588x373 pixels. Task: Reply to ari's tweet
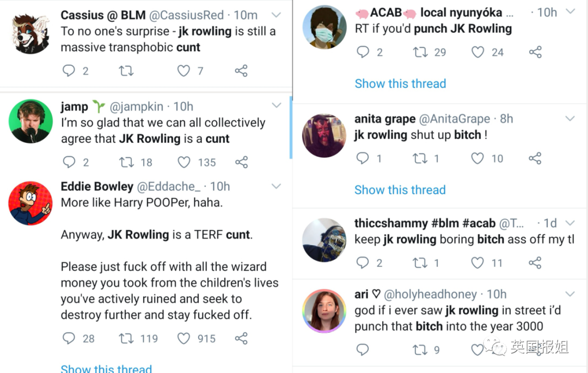(363, 350)
